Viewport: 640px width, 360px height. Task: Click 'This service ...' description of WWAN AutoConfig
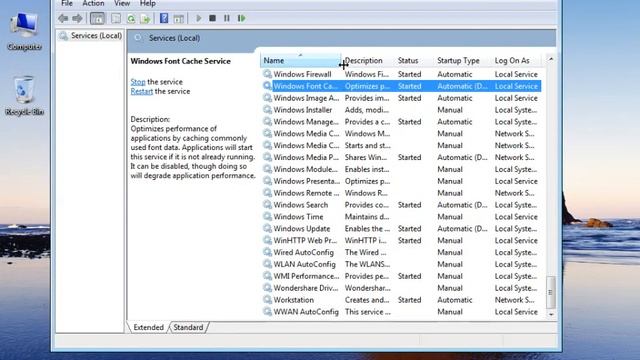pos(368,312)
